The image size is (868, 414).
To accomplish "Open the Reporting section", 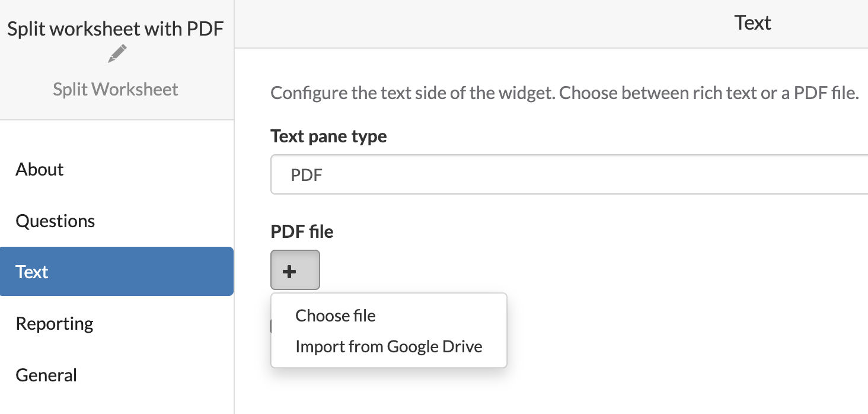I will 54,323.
